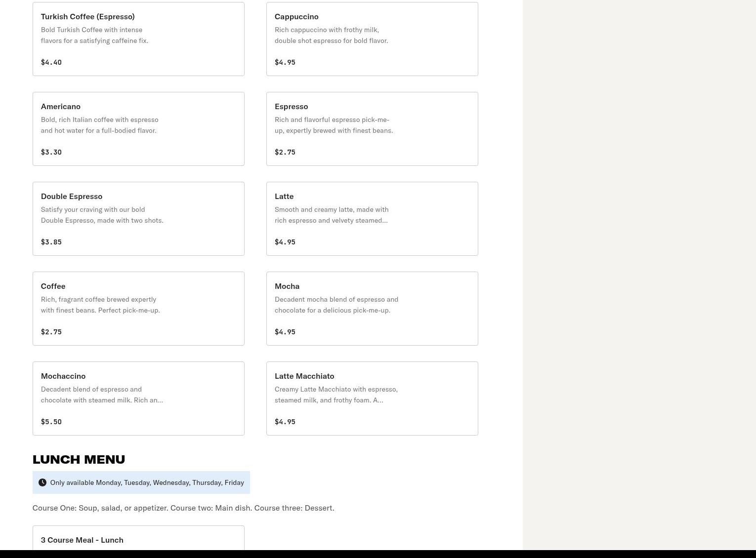Click the $3.30 Americano price

51,152
